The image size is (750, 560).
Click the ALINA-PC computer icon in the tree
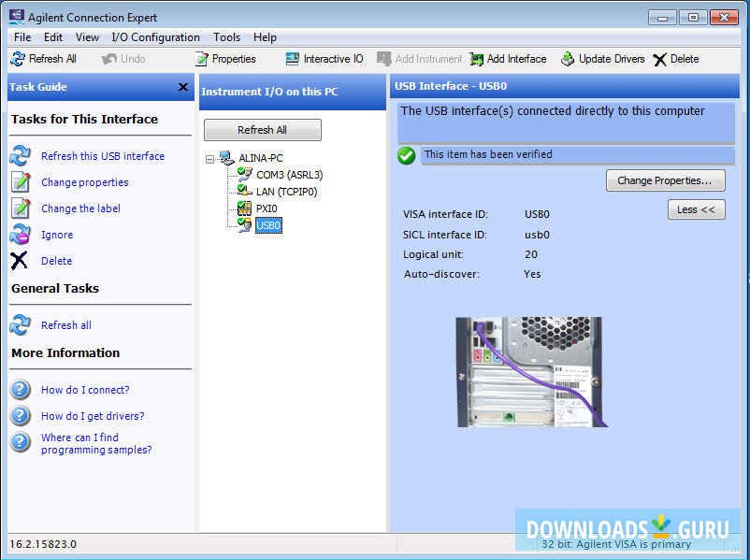[x=226, y=158]
